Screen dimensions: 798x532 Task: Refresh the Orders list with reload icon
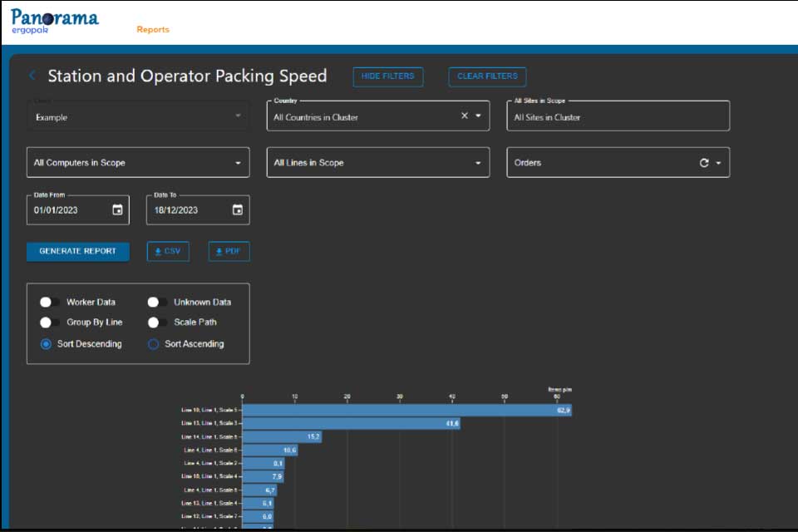pos(704,163)
